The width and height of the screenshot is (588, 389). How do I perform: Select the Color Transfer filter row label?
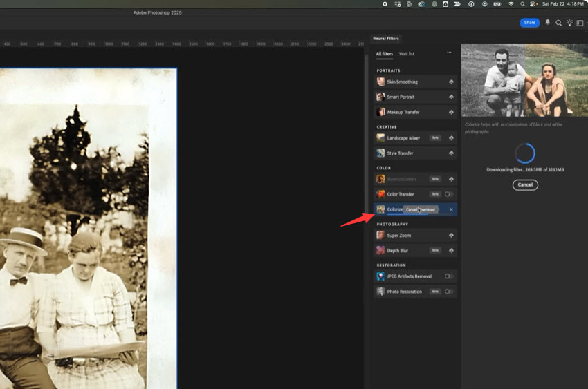pyautogui.click(x=400, y=194)
